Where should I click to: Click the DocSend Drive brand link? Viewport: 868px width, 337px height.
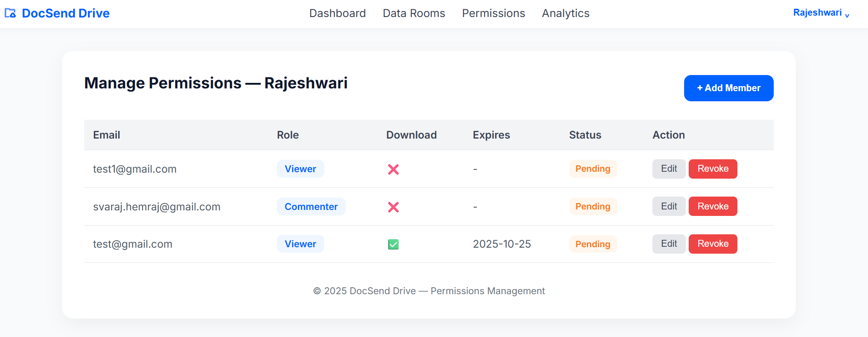point(66,13)
